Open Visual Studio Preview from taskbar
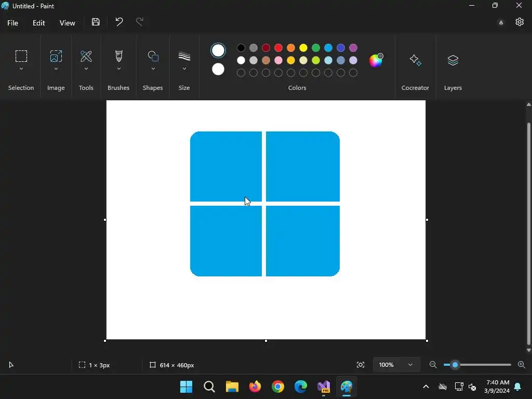 [x=324, y=387]
